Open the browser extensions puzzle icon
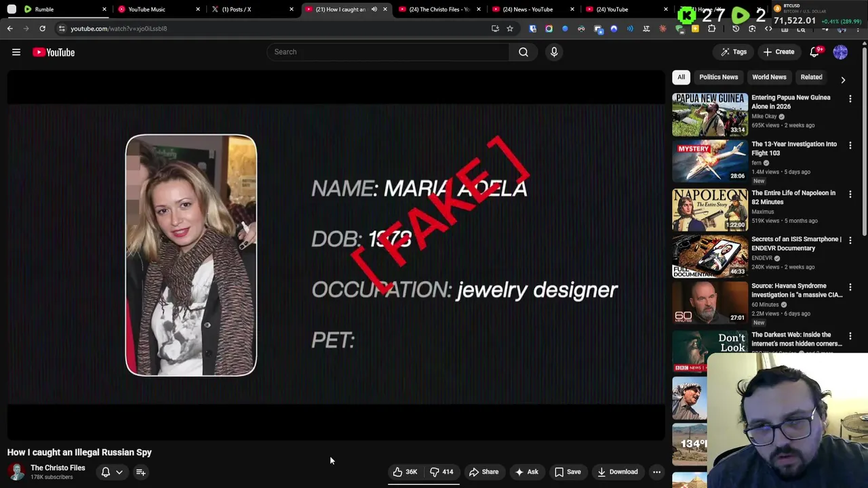 [x=711, y=28]
